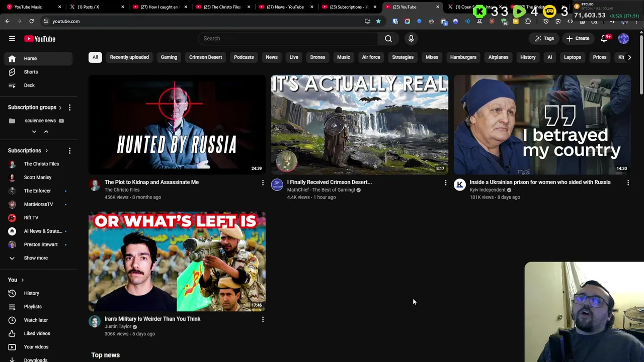Go back in browser
644x362 pixels.
[7, 21]
